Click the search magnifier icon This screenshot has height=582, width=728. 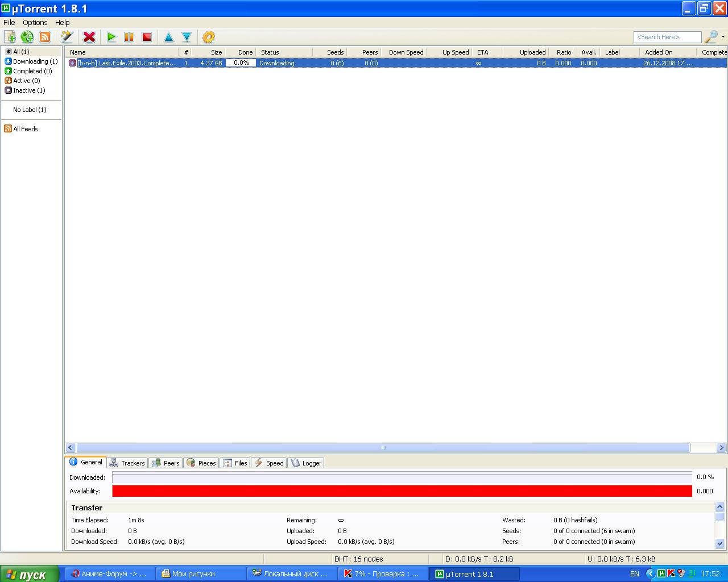pos(711,37)
